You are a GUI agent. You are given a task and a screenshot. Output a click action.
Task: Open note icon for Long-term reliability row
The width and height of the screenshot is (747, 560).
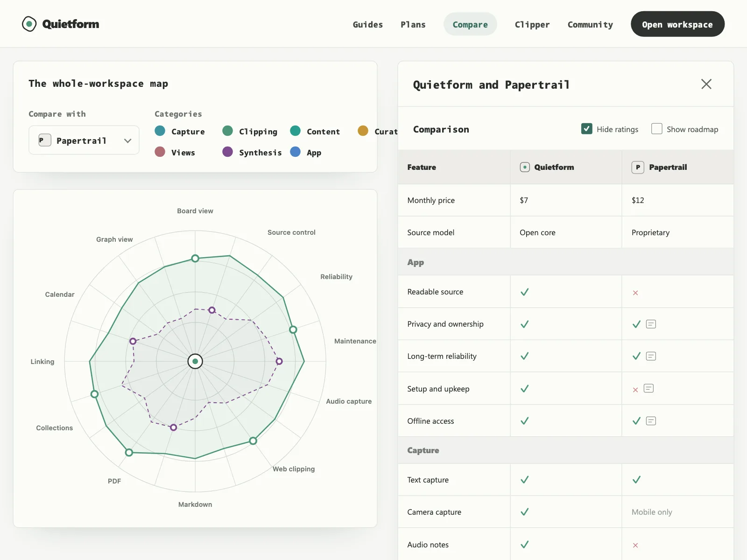651,356
